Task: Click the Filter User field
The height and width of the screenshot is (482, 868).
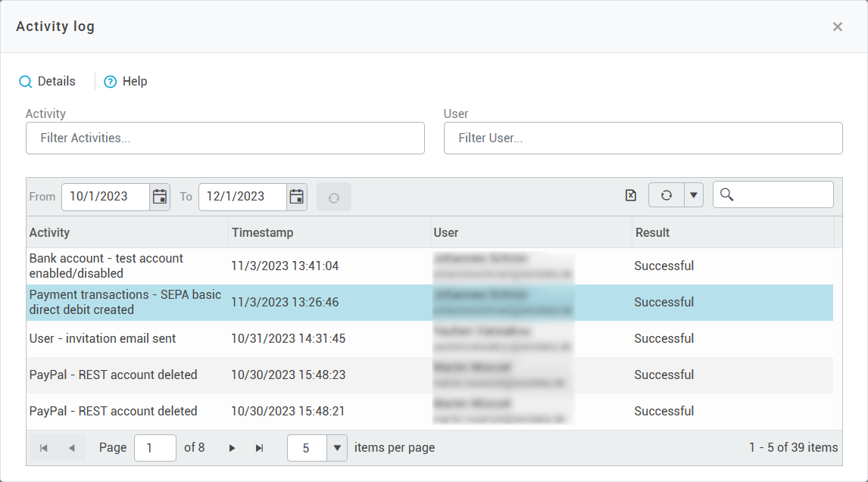Action: 643,138
